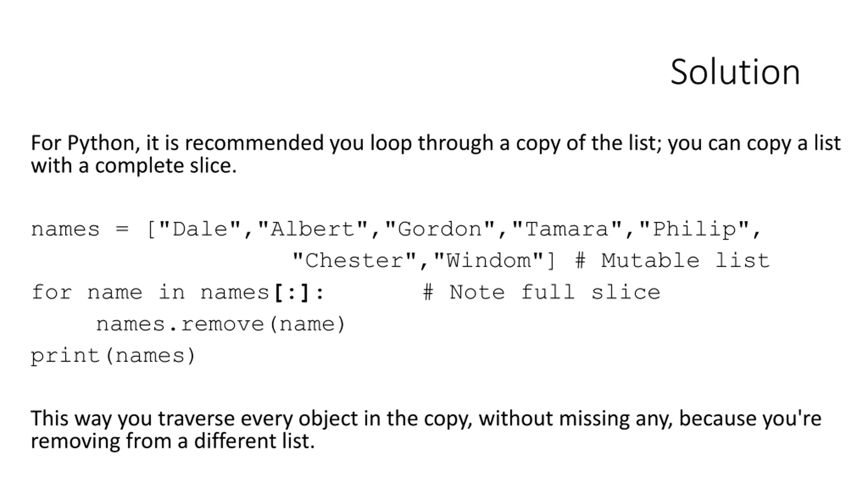Click the "Gordon" list entry

(440, 230)
